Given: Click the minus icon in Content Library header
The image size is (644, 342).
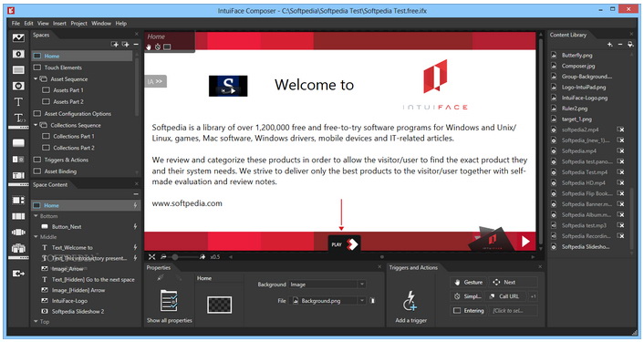Looking at the screenshot, I should tap(619, 45).
